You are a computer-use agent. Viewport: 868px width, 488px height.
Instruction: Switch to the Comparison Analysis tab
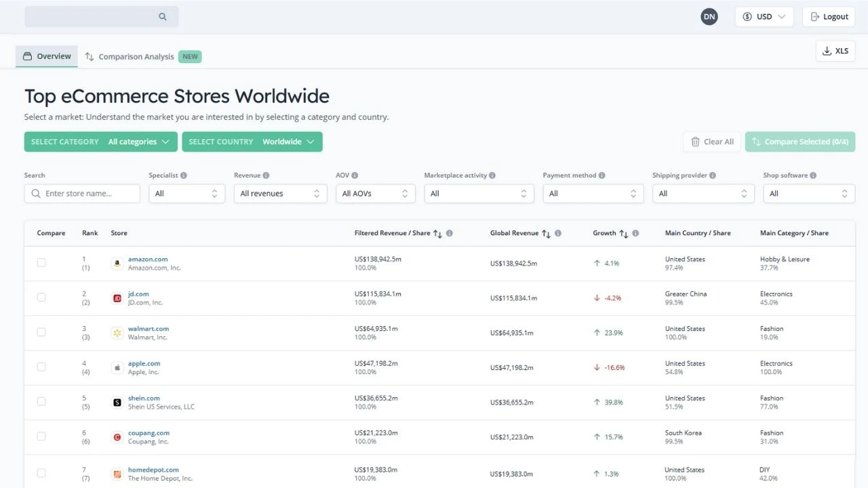tap(136, 56)
